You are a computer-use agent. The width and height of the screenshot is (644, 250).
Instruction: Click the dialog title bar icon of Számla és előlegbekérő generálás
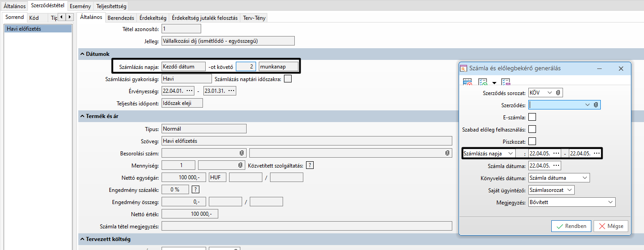[x=464, y=69]
